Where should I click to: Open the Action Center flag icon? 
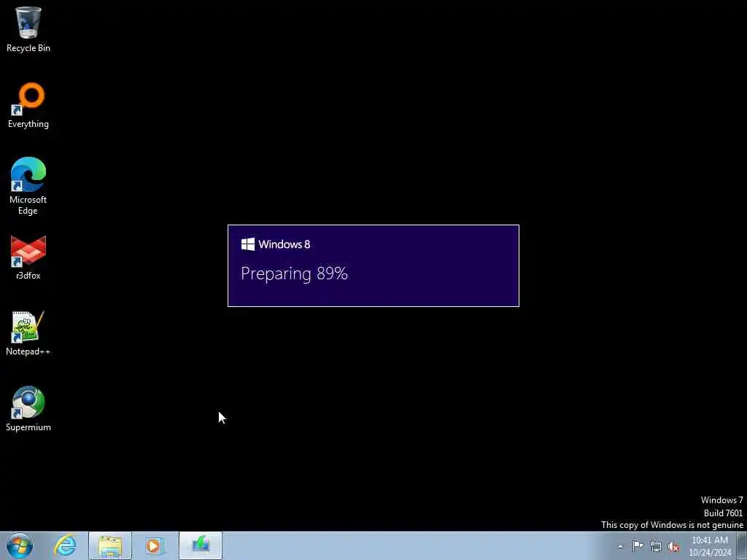pyautogui.click(x=638, y=546)
